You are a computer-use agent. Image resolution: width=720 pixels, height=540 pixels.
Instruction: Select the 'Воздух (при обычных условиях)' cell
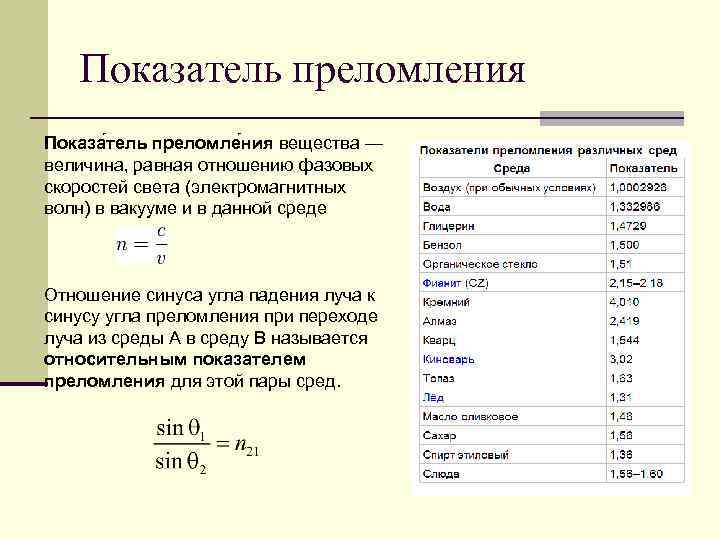click(x=512, y=187)
